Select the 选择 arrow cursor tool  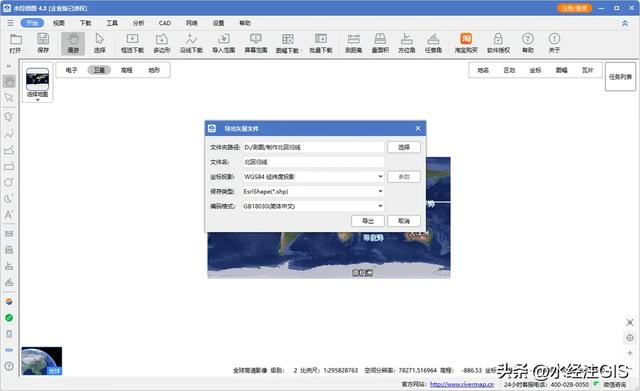tap(100, 43)
